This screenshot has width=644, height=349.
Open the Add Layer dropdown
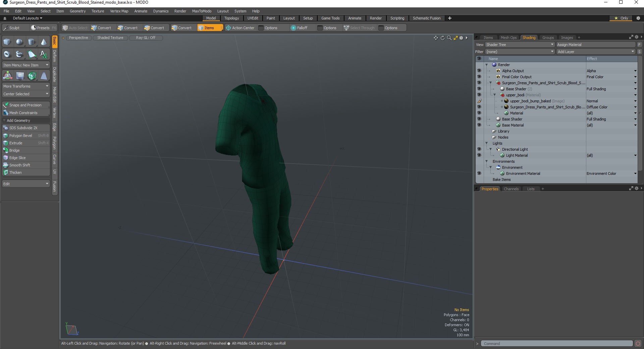pos(596,52)
